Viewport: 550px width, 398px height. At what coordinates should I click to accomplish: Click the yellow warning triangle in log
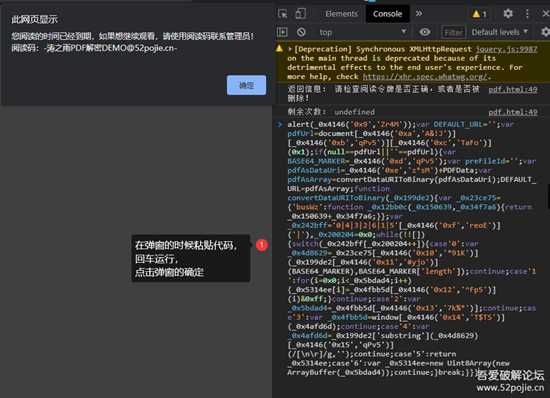280,49
